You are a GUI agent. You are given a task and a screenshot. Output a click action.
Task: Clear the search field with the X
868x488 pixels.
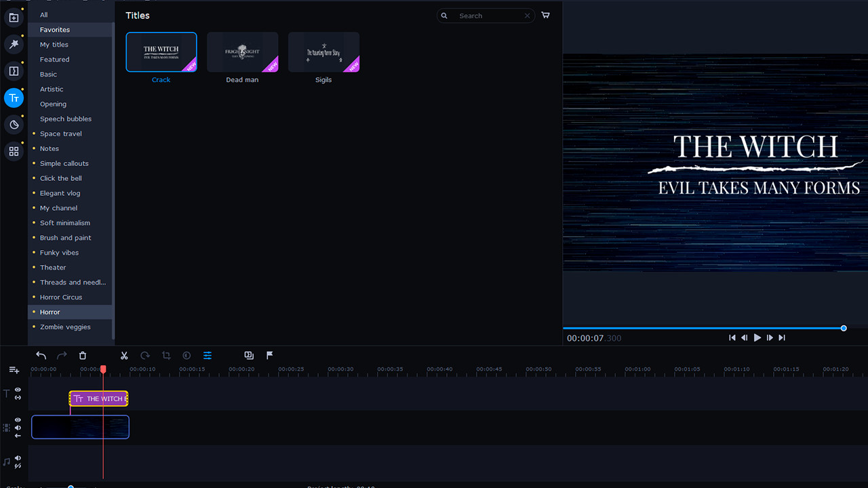click(527, 16)
